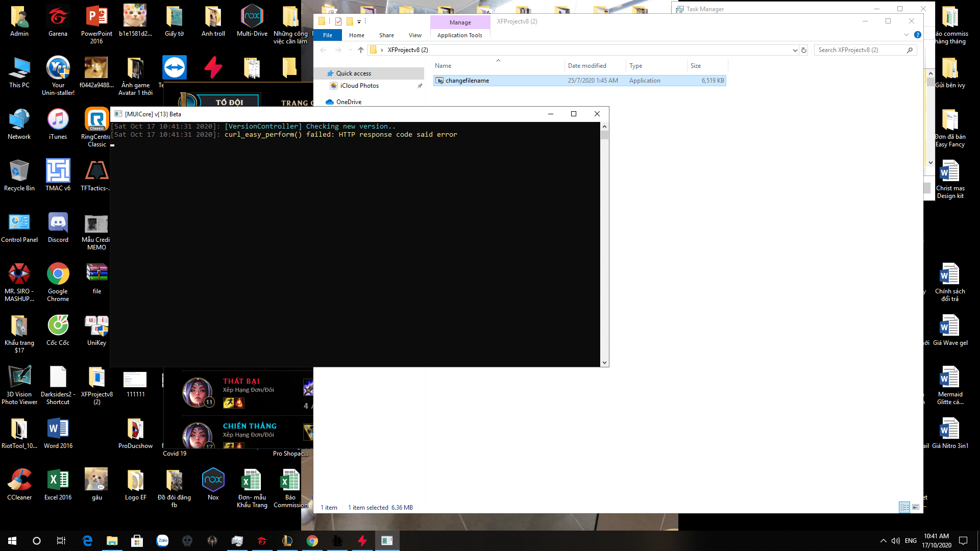
Task: Open the XFProjectv8 (2) desktop folder
Action: pyautogui.click(x=96, y=385)
